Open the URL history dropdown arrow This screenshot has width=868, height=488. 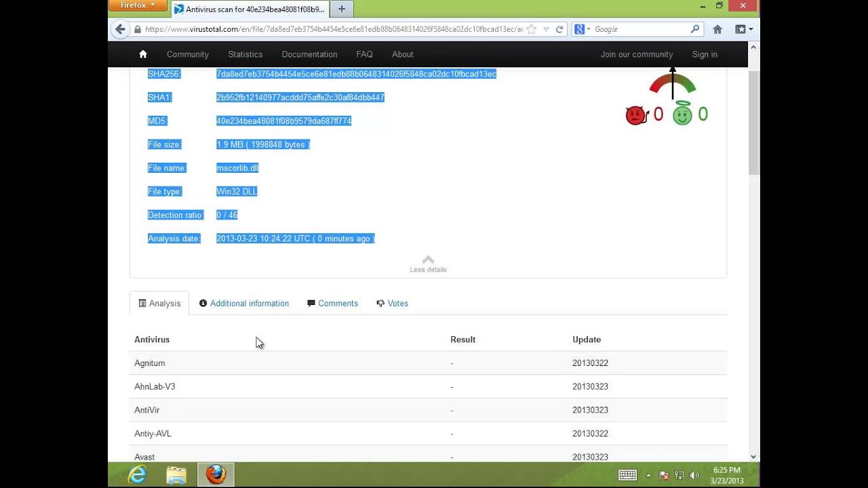click(546, 29)
